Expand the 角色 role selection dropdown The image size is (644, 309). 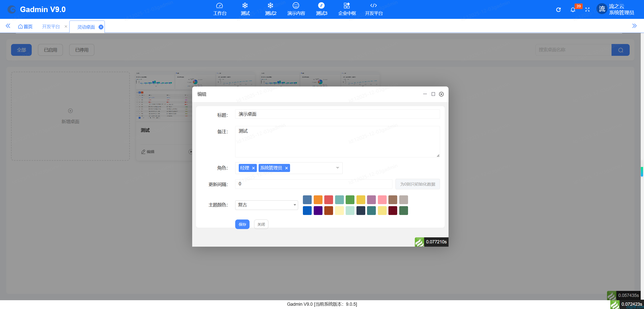(x=337, y=168)
